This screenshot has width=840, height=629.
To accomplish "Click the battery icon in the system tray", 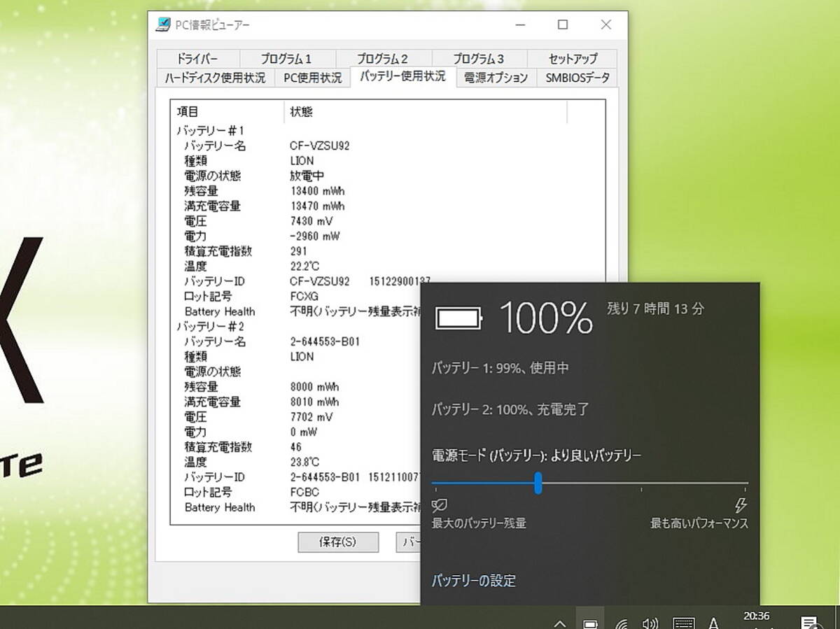I will (590, 623).
